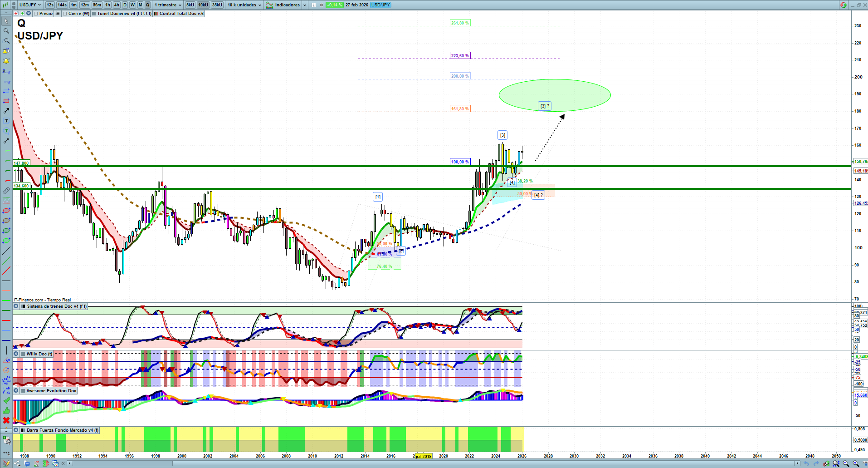Expand the Indicadores arrow dropdown
This screenshot has width=868, height=468.
pos(305,5)
